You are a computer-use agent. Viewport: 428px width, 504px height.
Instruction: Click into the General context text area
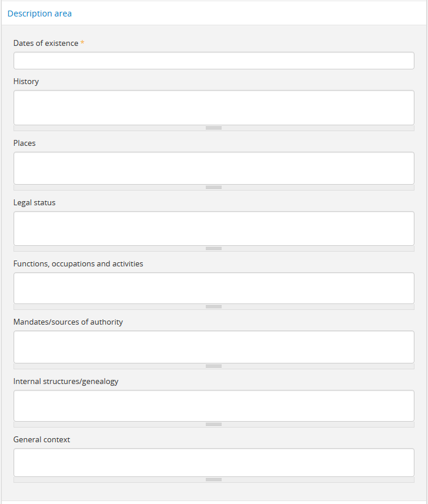click(213, 463)
